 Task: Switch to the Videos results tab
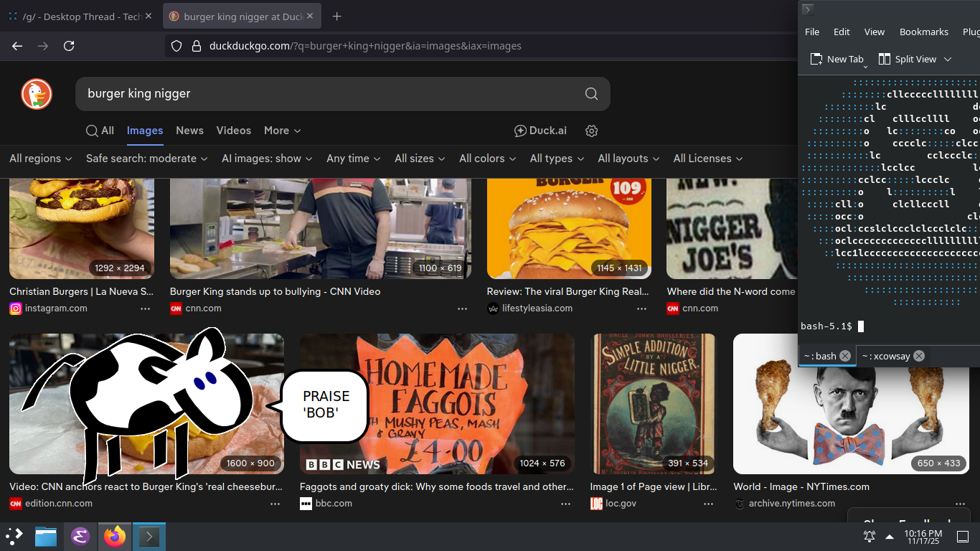pos(234,131)
